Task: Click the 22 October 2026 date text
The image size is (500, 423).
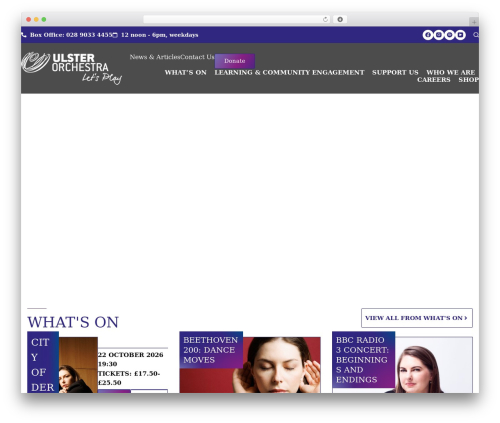Action: 131,355
